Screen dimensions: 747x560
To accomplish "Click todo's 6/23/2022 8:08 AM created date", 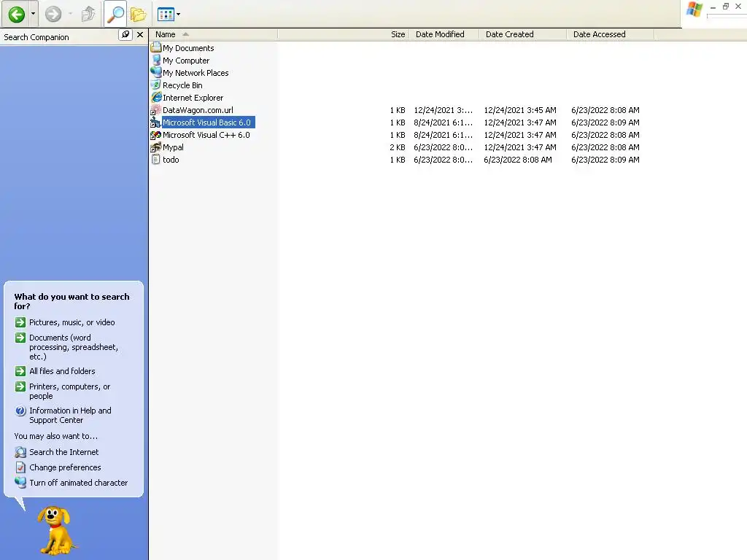I will point(518,160).
